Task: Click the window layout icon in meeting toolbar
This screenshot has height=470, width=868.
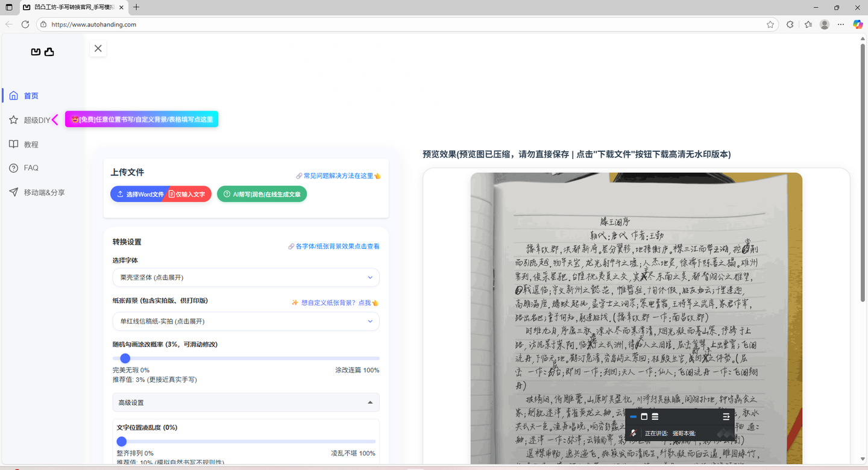Action: click(644, 416)
